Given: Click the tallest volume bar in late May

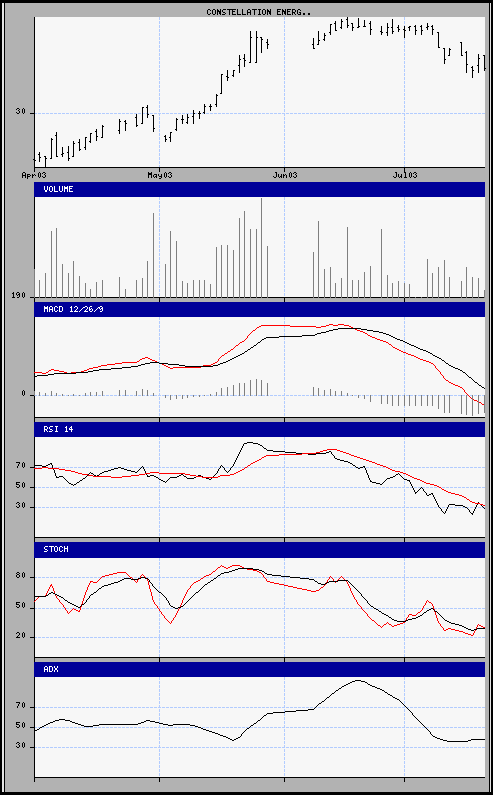Looking at the screenshot, I should [x=262, y=247].
